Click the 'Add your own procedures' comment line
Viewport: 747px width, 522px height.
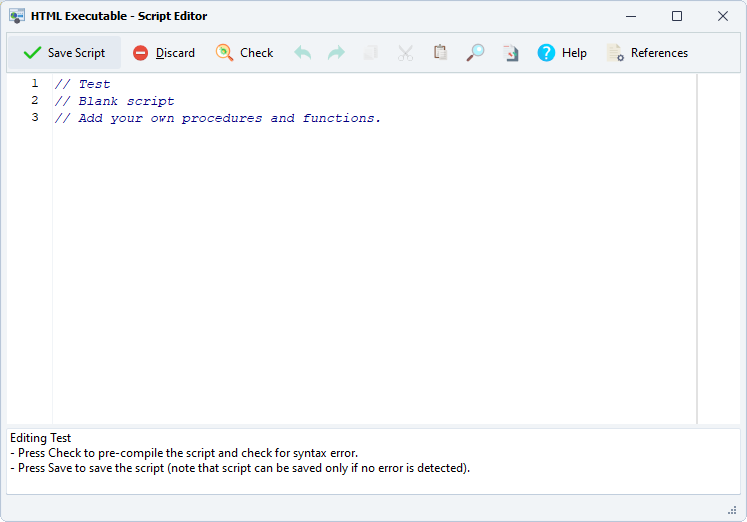tap(218, 118)
